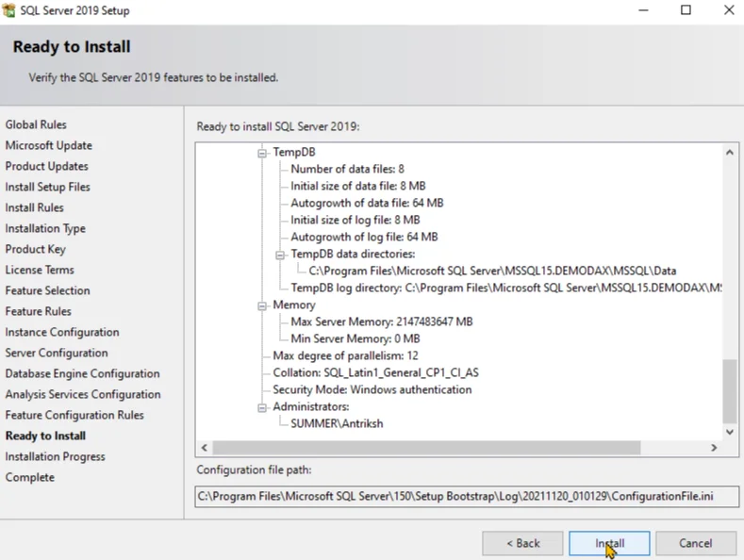Select Complete step in sidebar
This screenshot has height=560, width=744.
coord(30,477)
